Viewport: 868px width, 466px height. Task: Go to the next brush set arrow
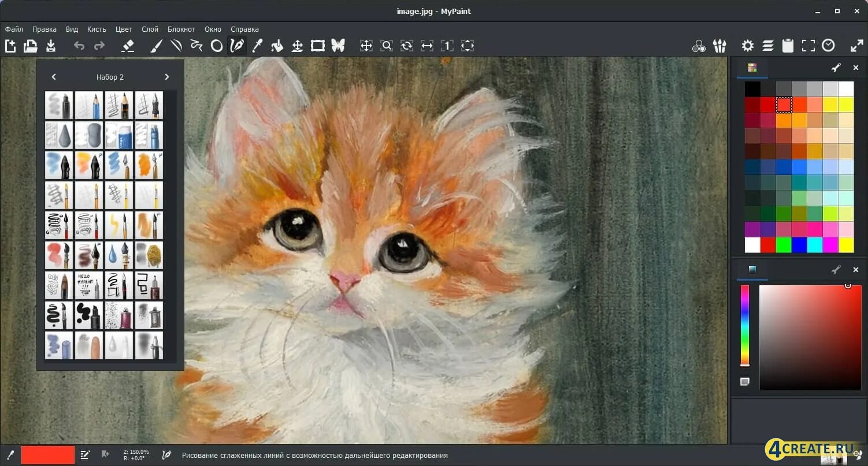pyautogui.click(x=167, y=77)
